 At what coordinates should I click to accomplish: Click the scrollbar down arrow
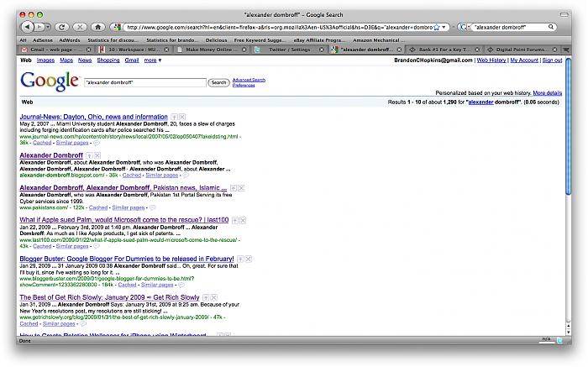coord(568,332)
